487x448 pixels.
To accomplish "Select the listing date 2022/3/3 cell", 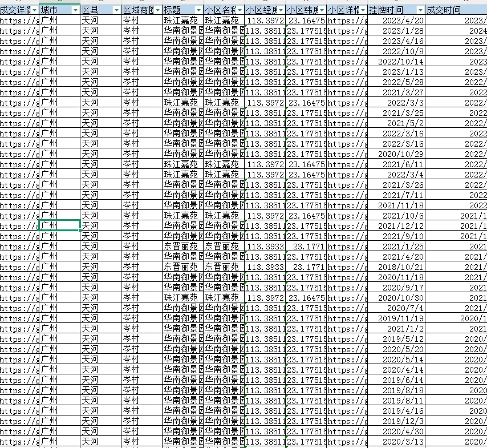I will click(396, 103).
